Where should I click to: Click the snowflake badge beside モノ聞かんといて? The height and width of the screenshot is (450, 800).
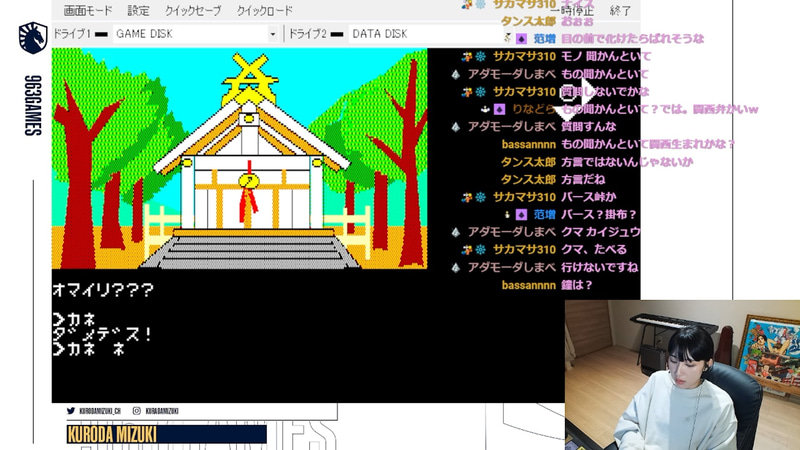pos(481,57)
